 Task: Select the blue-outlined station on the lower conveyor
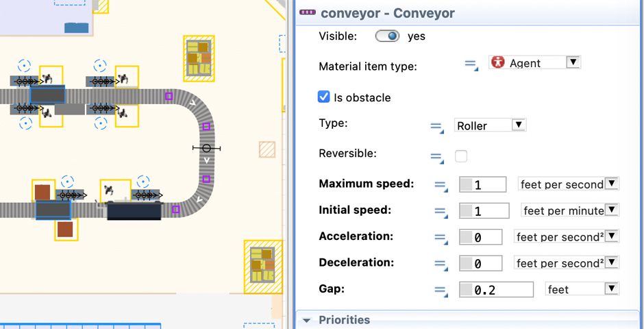pos(53,210)
